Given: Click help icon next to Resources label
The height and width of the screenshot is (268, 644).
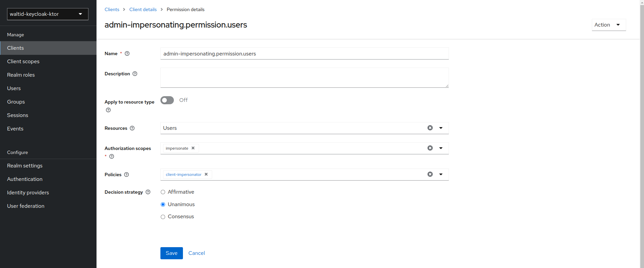Looking at the screenshot, I should tap(132, 128).
